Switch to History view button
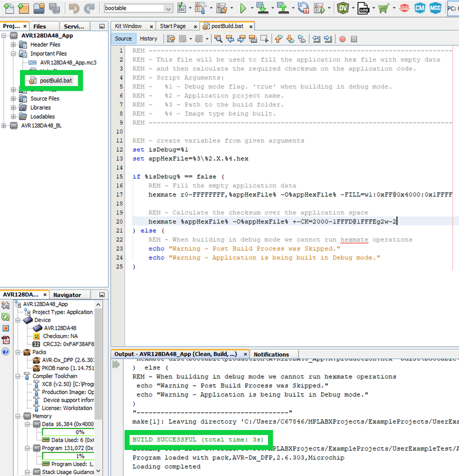The height and width of the screenshot is (476, 459). 148,38
